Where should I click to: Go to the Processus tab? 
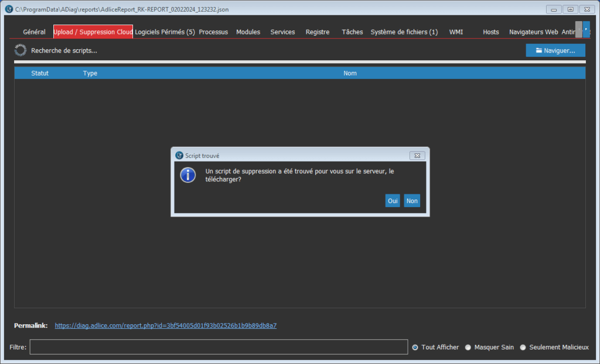point(213,32)
